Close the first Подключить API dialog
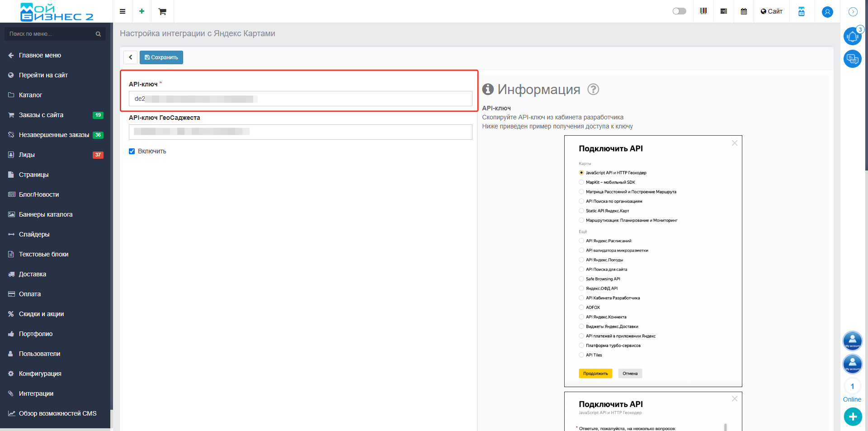The image size is (868, 431). click(x=735, y=143)
